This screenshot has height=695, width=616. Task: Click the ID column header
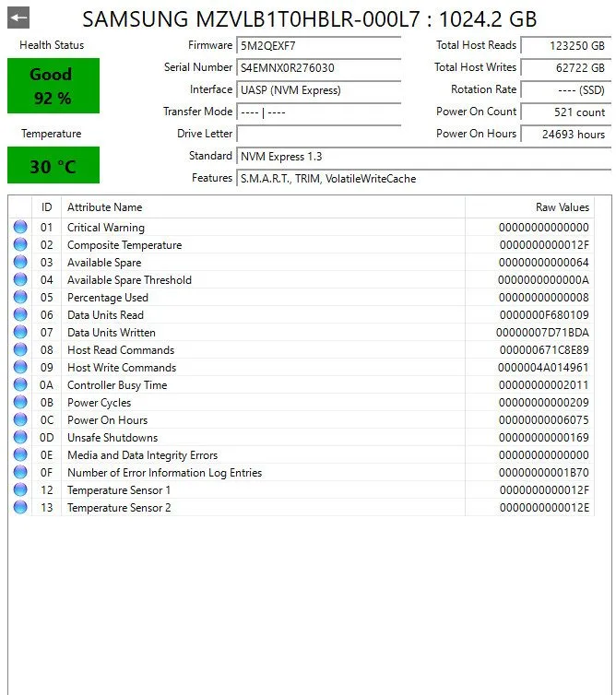46,207
